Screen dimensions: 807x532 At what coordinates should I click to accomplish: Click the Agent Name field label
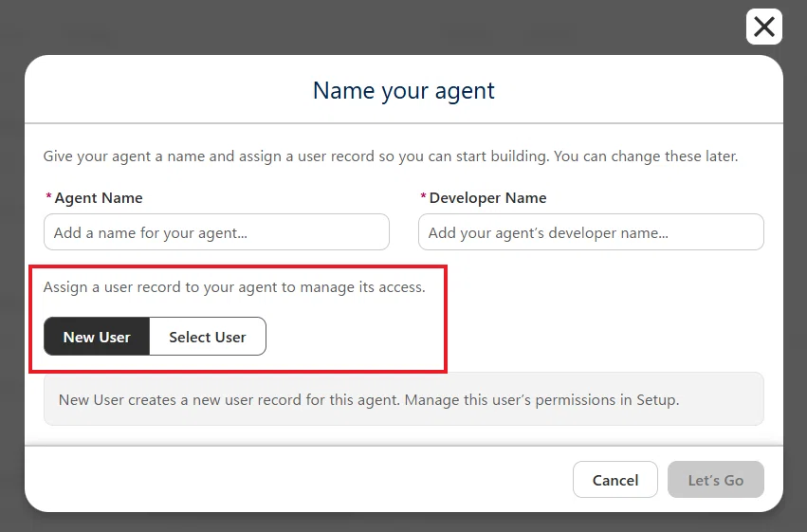point(99,197)
